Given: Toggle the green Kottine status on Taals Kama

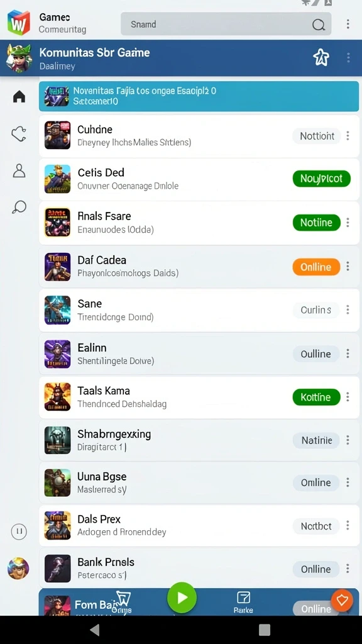Looking at the screenshot, I should coord(317,397).
